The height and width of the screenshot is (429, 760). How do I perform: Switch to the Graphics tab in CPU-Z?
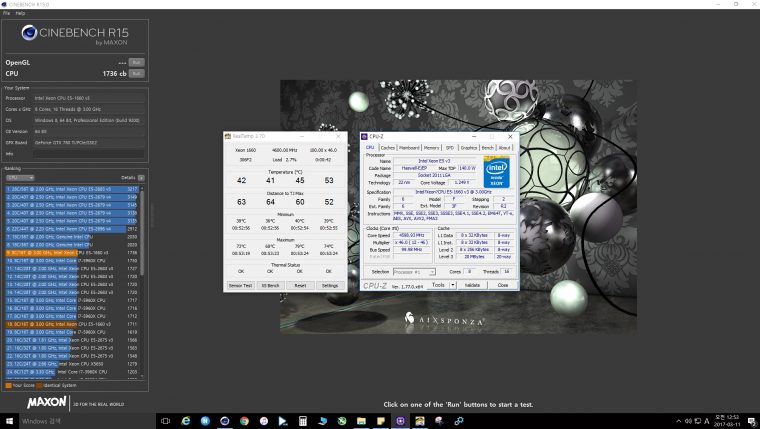point(469,147)
